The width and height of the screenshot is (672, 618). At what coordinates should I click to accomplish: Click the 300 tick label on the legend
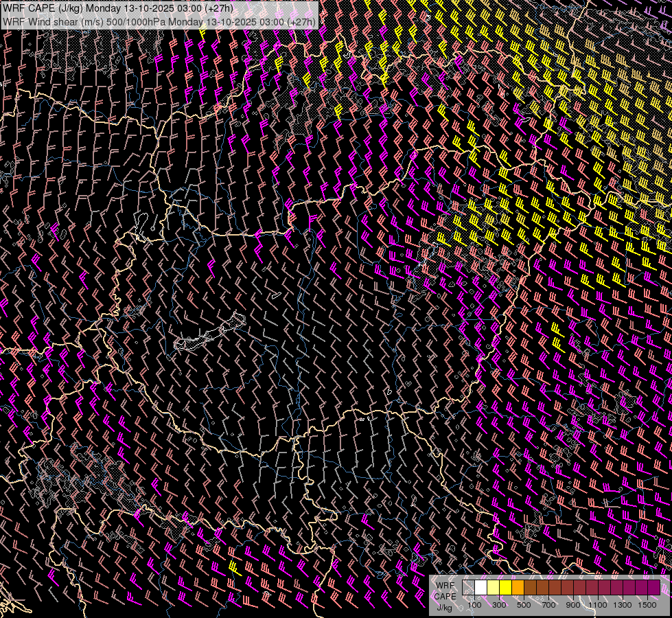click(x=499, y=605)
